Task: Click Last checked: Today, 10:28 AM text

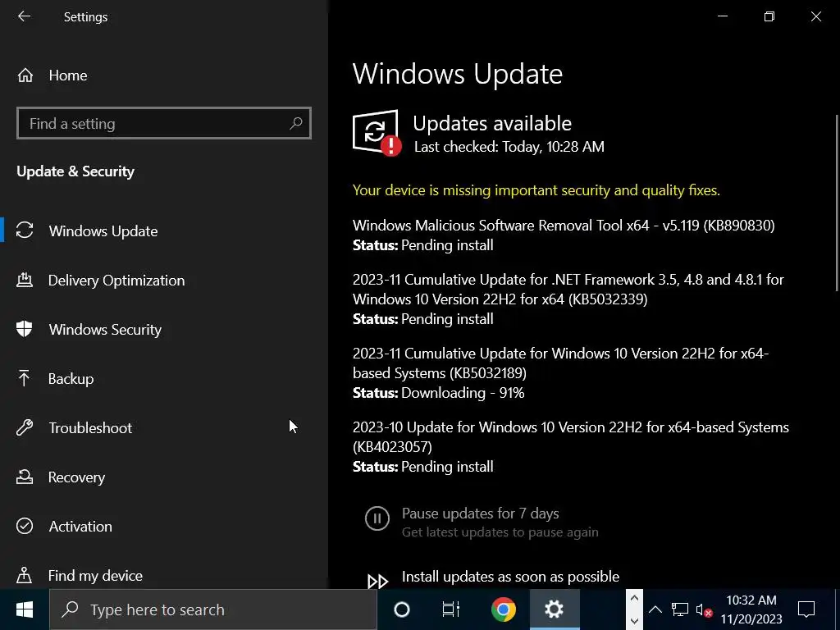Action: point(509,147)
